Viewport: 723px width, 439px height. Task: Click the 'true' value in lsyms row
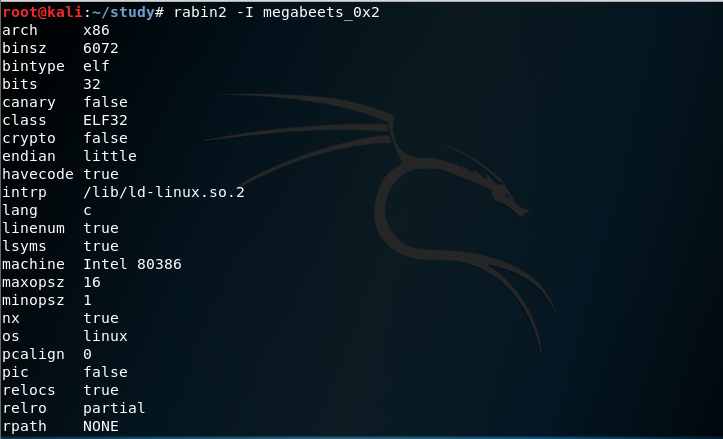(101, 246)
